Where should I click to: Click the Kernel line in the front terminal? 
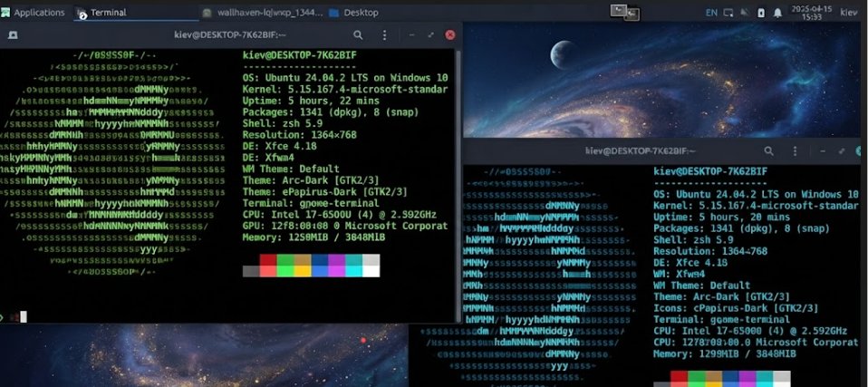point(345,89)
